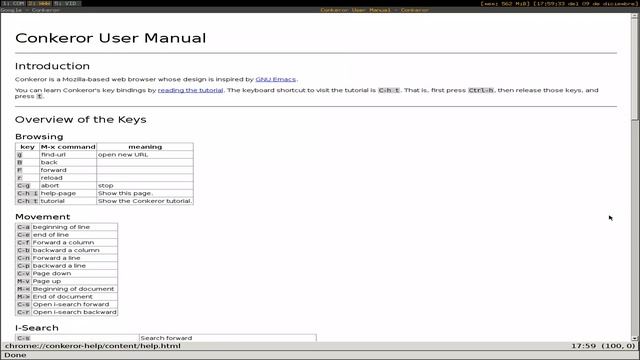Click 'Show the Conkeror tutorial.' cell
Screen dimensions: 640x360
point(145,201)
